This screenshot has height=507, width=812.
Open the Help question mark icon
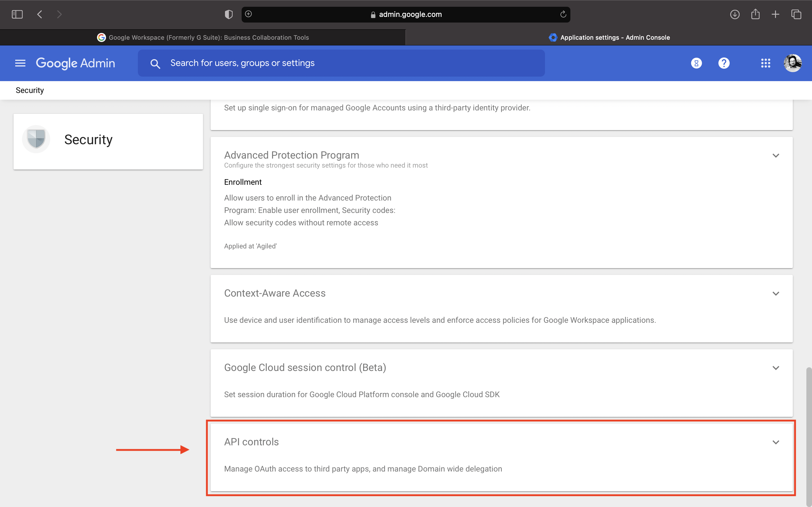[x=724, y=63]
